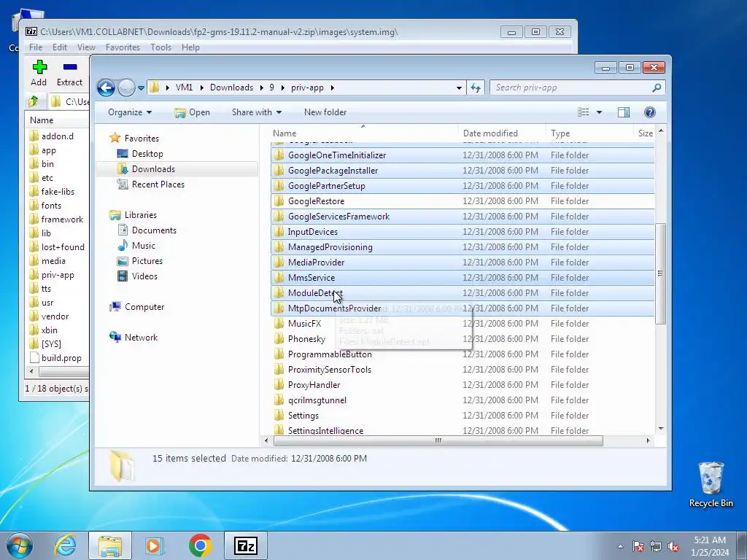
Task: Click the vertical scrollbar thumb in file list
Action: click(x=660, y=274)
